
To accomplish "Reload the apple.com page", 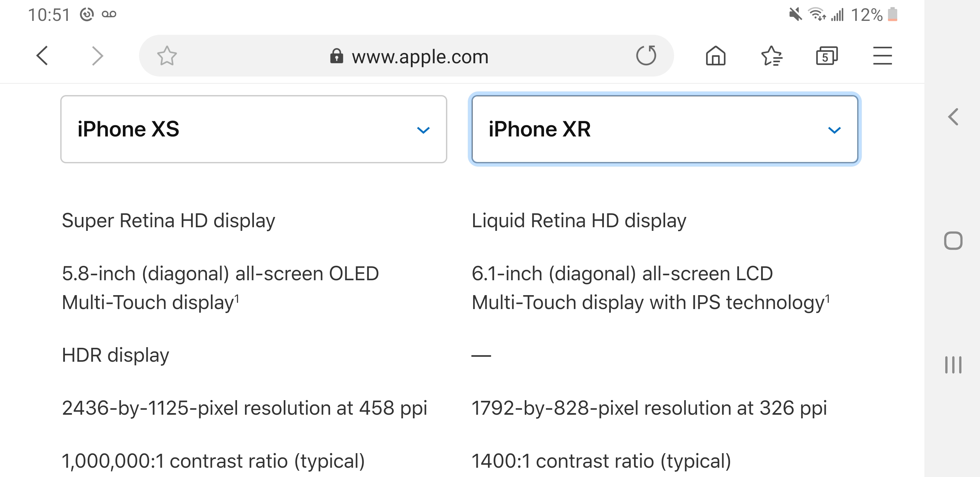I will click(646, 56).
